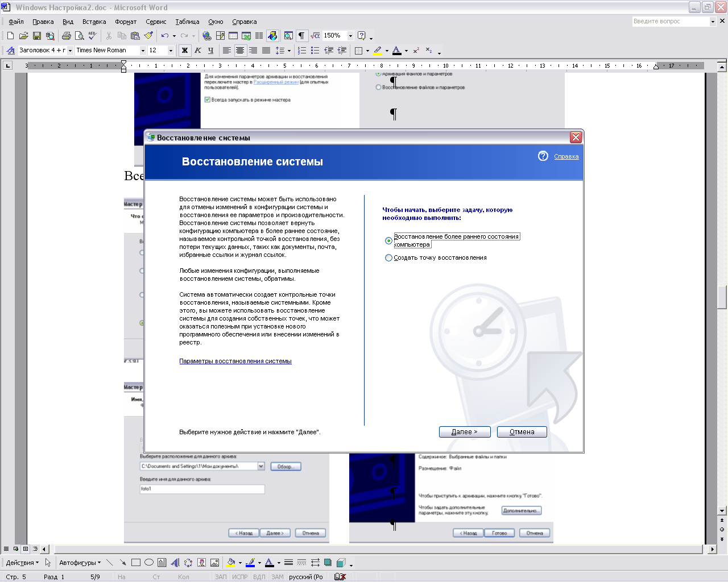Screen dimensions: 728x582
Task: Expand the Undo history arrow
Action: 174,36
